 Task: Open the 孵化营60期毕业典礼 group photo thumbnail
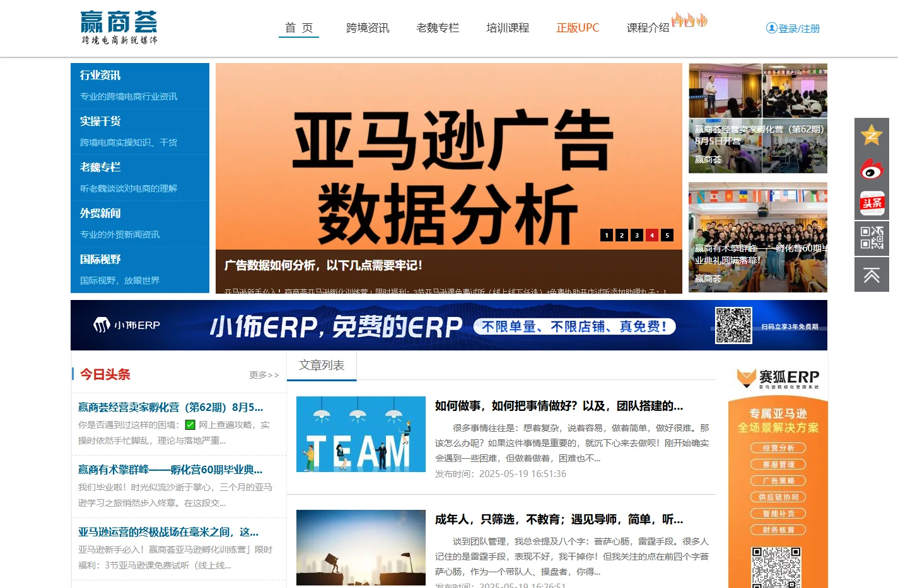pyautogui.click(x=758, y=237)
